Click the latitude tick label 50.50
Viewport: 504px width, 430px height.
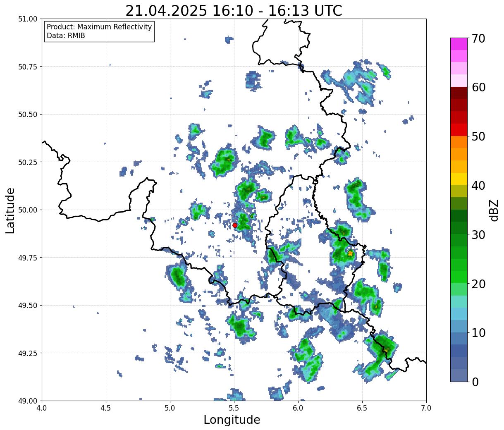28,115
